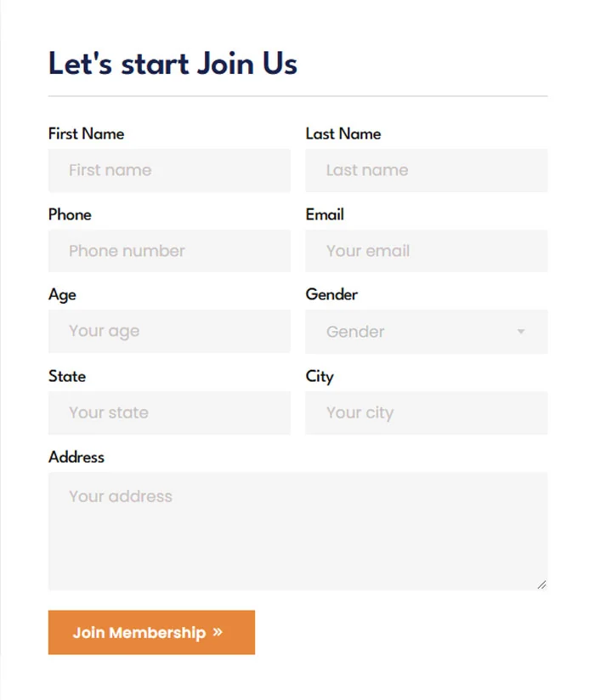Click the Phone label text
595x700 pixels.
70,214
